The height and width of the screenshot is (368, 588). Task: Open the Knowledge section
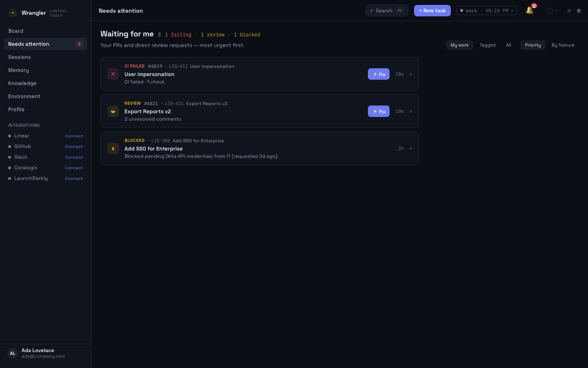point(45,83)
